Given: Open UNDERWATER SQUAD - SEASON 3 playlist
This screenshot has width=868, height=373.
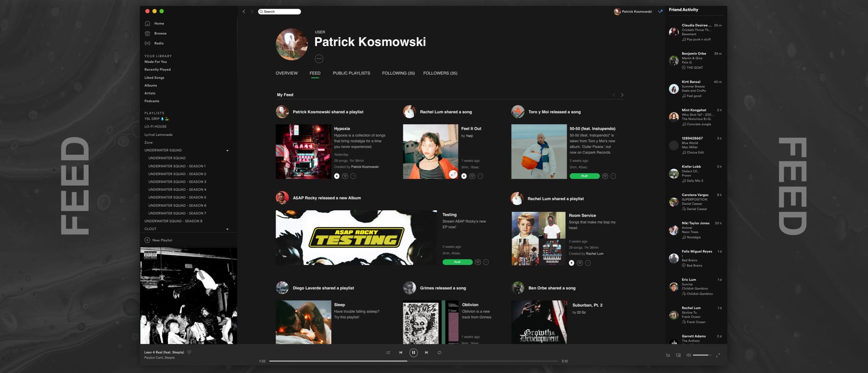Looking at the screenshot, I should pos(177,182).
